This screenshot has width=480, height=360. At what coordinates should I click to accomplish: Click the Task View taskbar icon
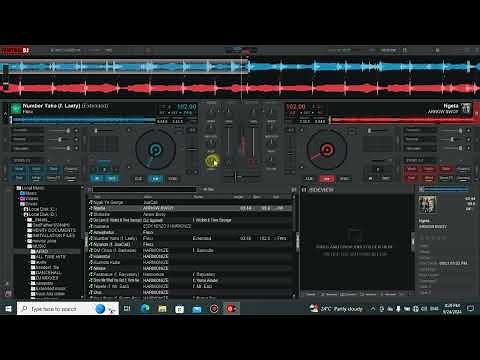[127, 309]
